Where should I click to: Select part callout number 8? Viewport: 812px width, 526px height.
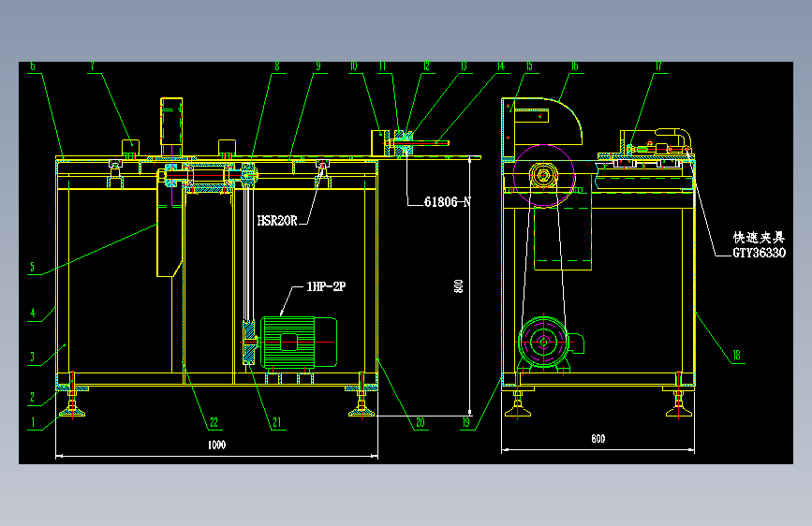[277, 66]
